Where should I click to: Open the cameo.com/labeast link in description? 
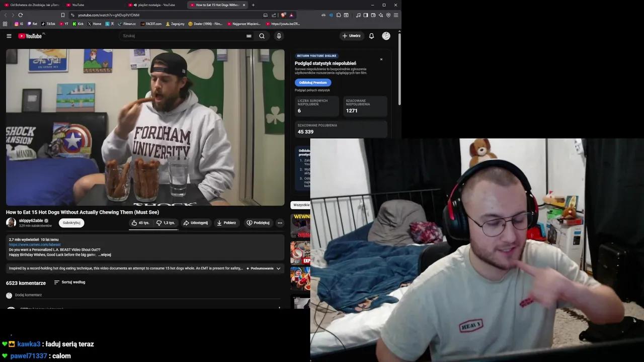tap(35, 245)
